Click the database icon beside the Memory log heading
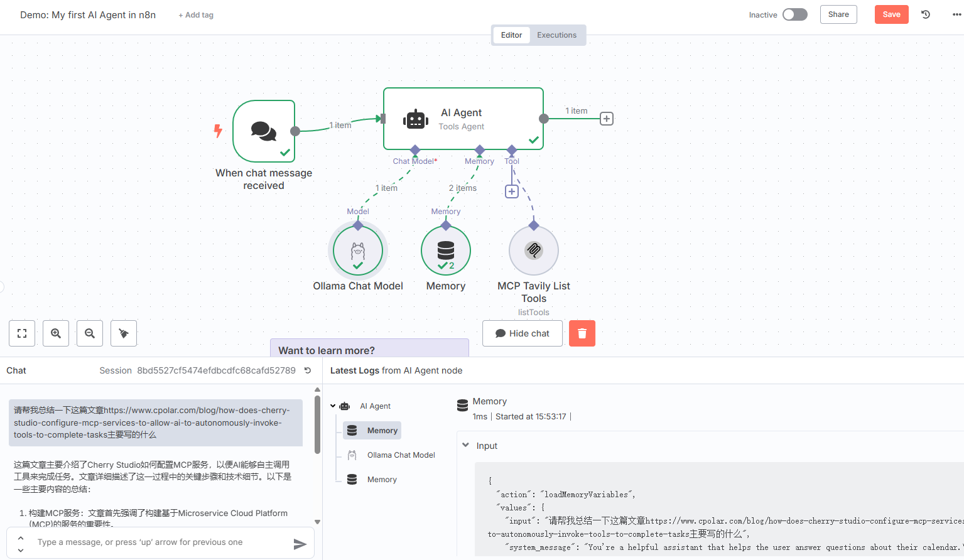Screen dimensions: 964x560 pyautogui.click(x=462, y=406)
